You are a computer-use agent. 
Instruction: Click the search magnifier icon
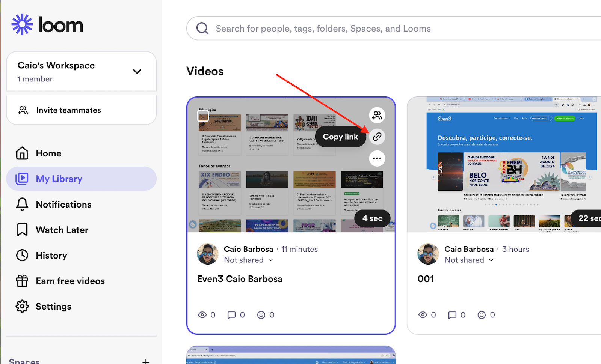click(x=202, y=28)
